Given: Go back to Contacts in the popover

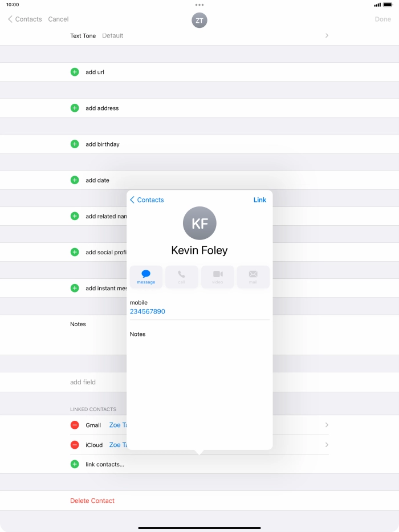Looking at the screenshot, I should pyautogui.click(x=147, y=200).
